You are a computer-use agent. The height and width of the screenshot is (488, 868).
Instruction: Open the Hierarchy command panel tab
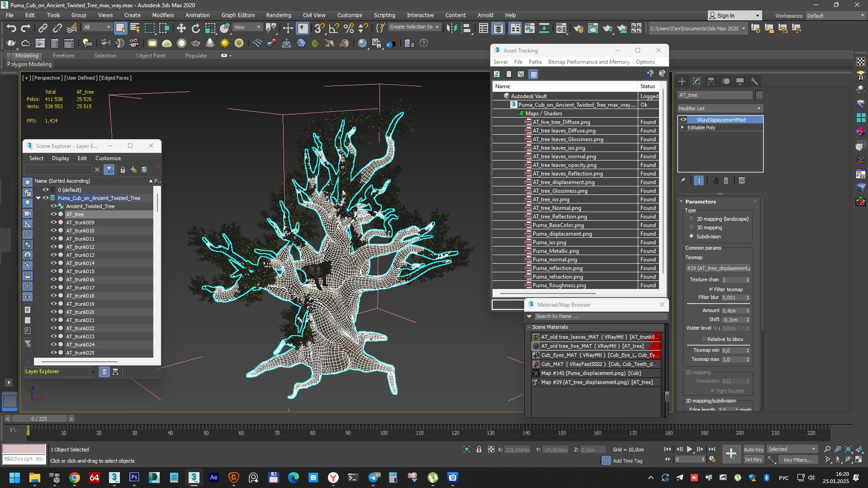711,81
